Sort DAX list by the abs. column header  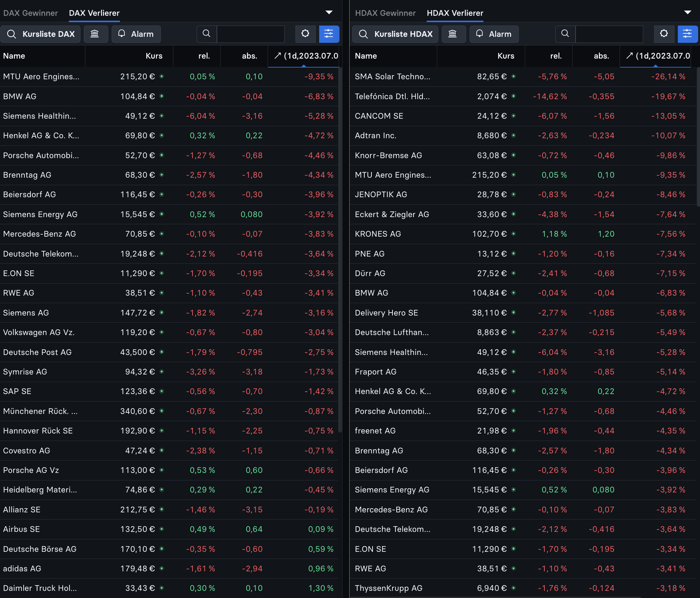[244, 56]
